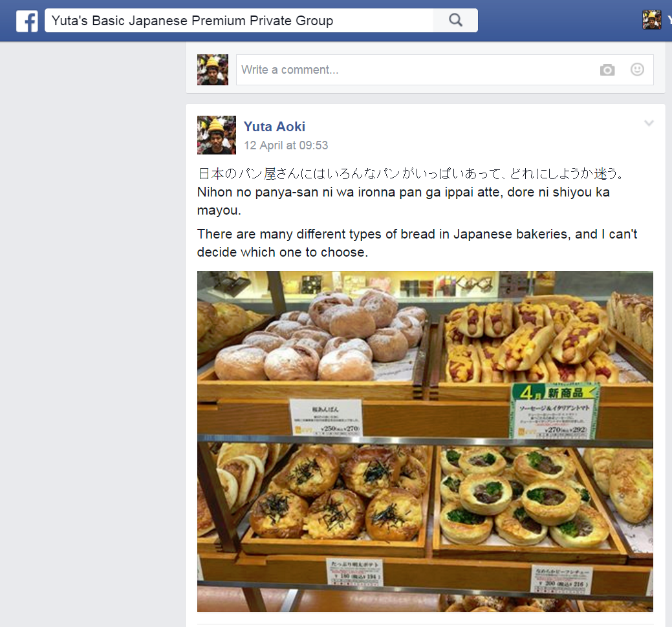Click the Japanese text line of the post
This screenshot has height=627, width=672.
click(411, 173)
